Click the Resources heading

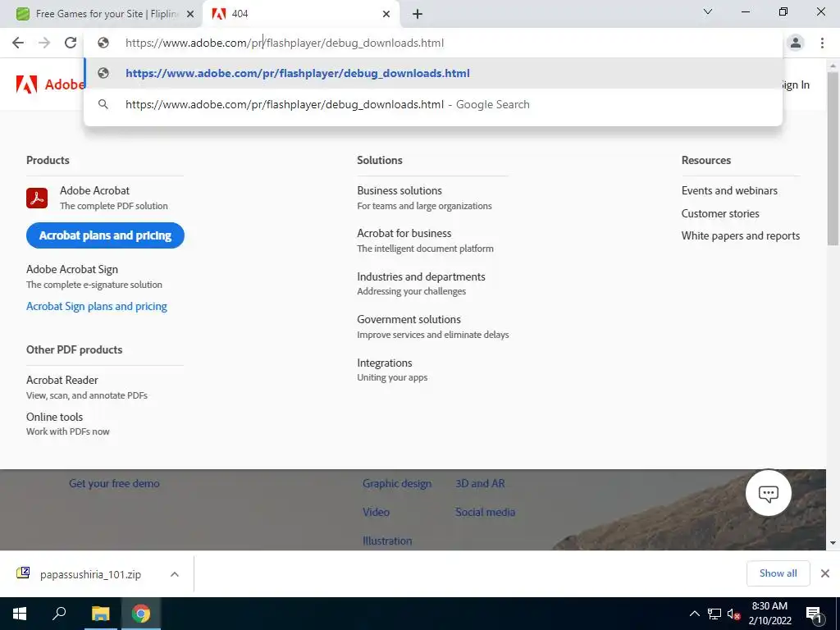pyautogui.click(x=706, y=160)
